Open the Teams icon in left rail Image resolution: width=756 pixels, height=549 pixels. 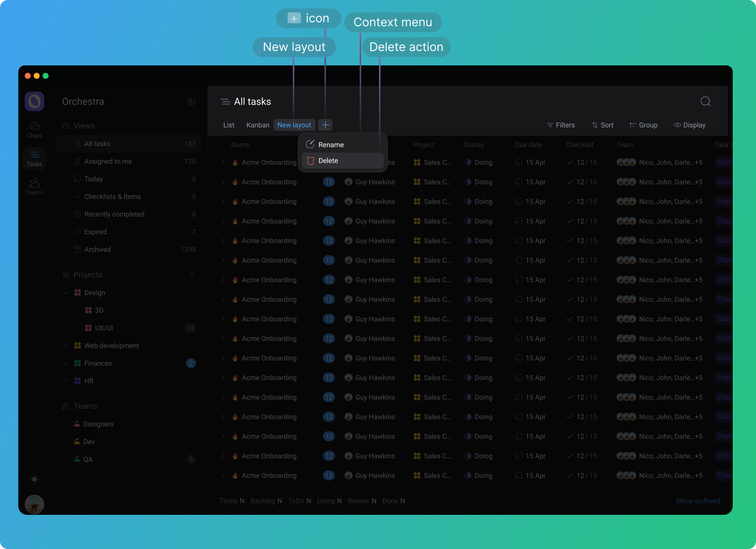(34, 186)
